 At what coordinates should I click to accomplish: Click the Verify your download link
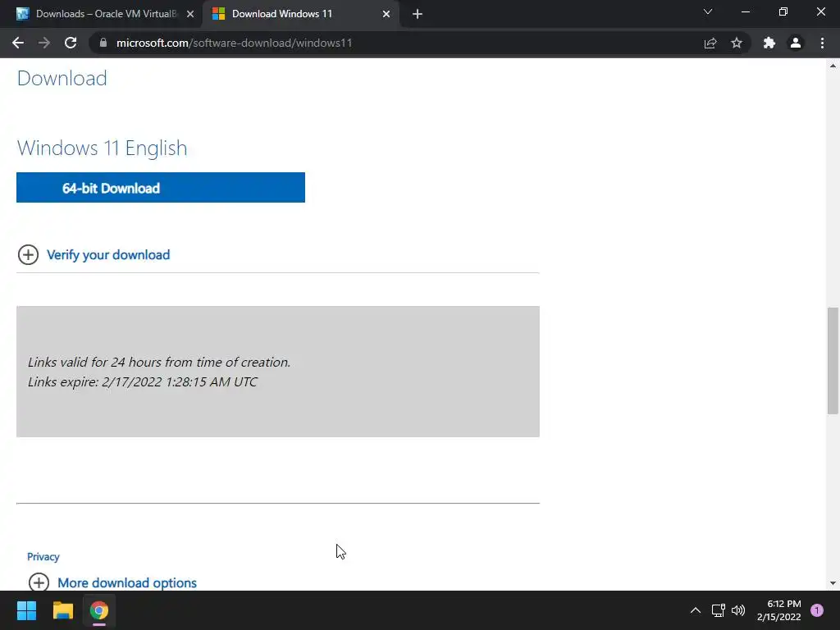tap(108, 255)
